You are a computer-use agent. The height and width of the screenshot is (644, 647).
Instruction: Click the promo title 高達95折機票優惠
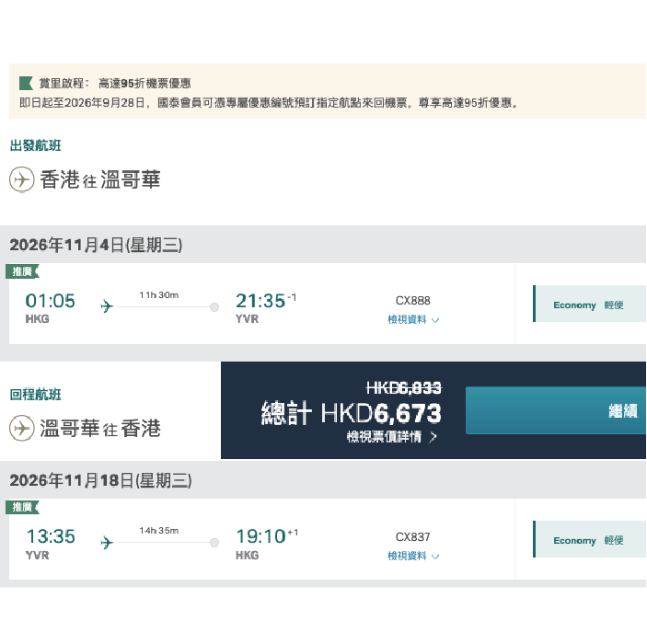pyautogui.click(x=144, y=84)
